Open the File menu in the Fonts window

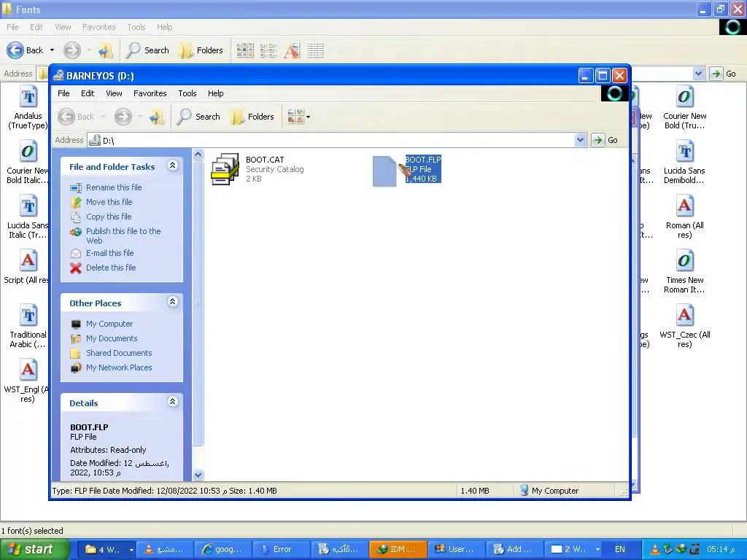click(12, 27)
